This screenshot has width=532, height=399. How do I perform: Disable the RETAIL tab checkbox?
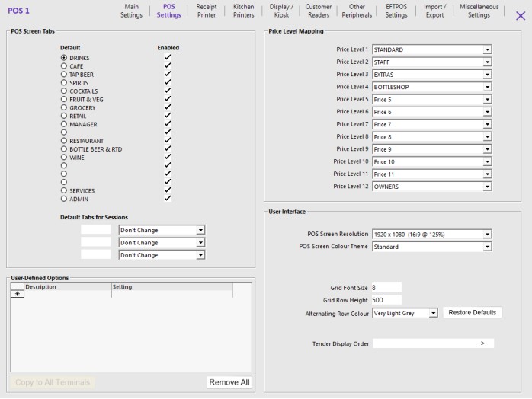point(168,115)
